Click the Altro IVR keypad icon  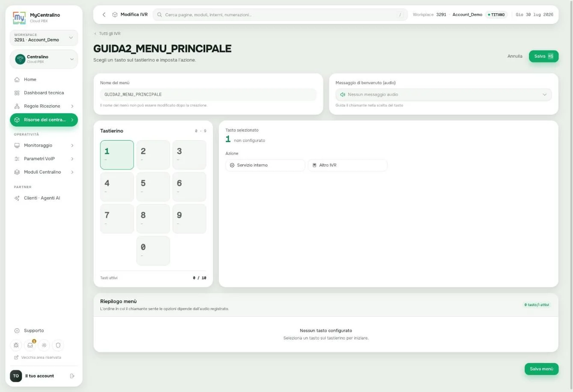pos(314,165)
